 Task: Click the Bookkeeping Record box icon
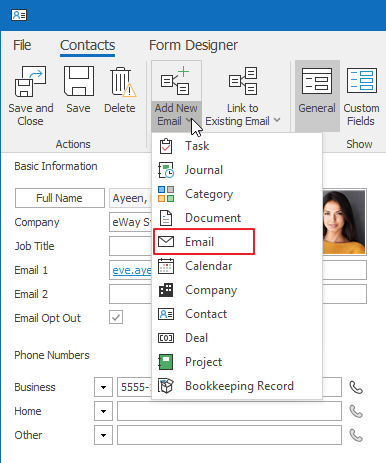tap(166, 386)
